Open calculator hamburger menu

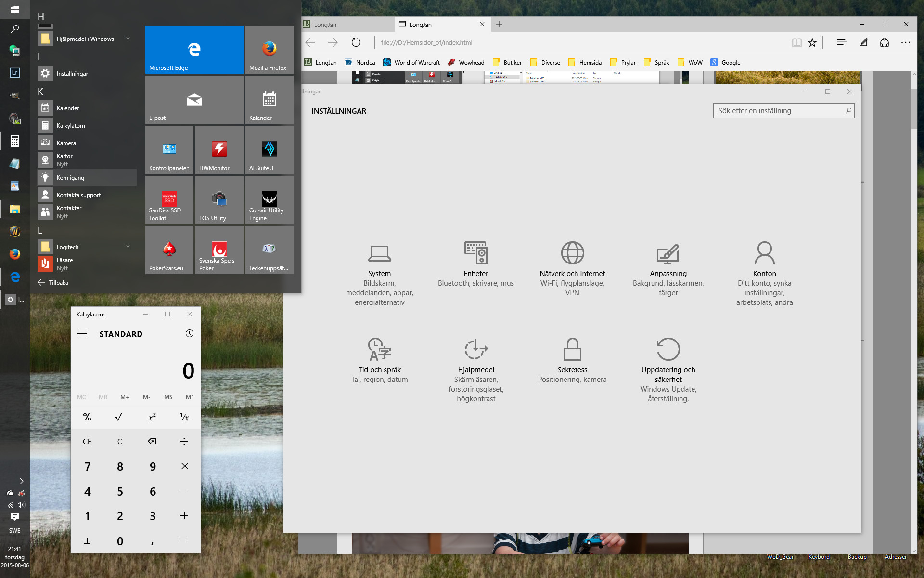pos(82,333)
